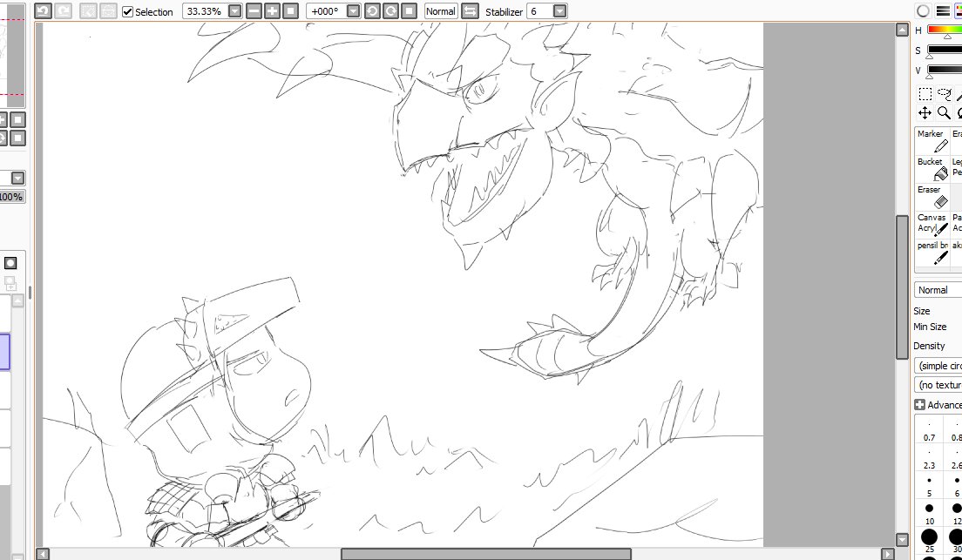Click the layer mask circle icon

(10, 263)
